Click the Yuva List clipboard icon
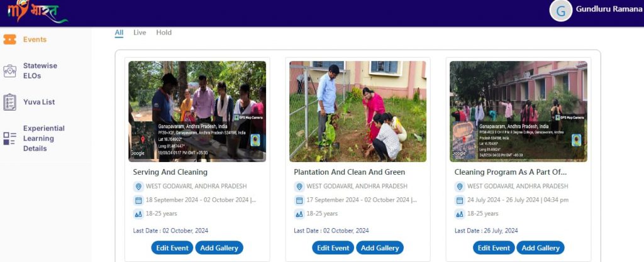644x262 pixels. 9,102
